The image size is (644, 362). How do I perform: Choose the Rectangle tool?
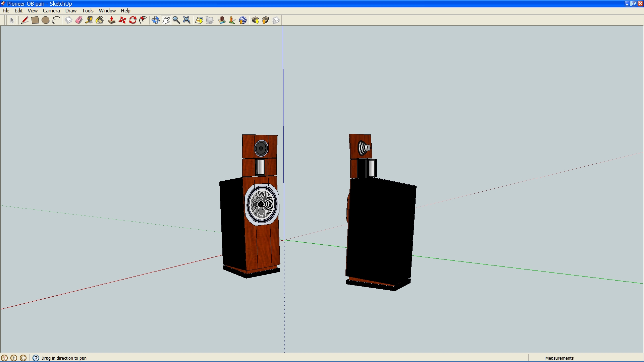coord(35,20)
